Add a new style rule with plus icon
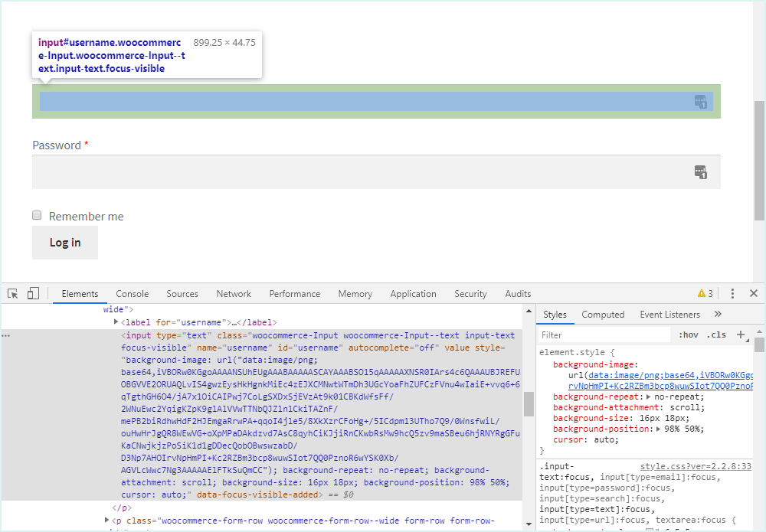Viewport: 766px width, 532px height. pyautogui.click(x=741, y=335)
